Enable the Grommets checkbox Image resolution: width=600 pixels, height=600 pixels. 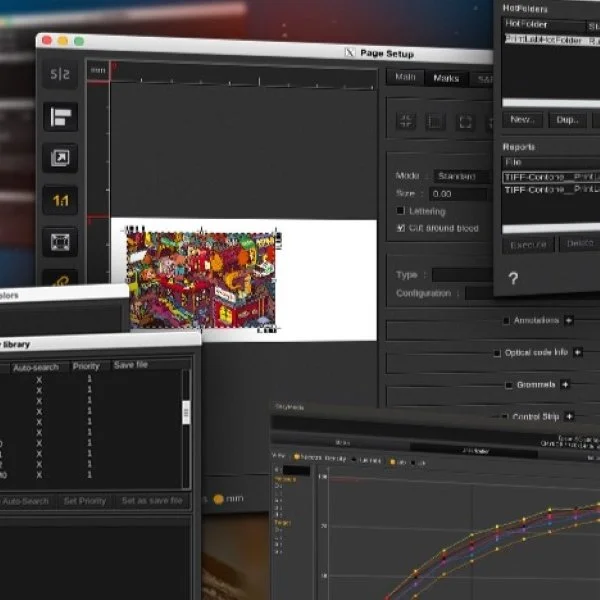click(509, 385)
